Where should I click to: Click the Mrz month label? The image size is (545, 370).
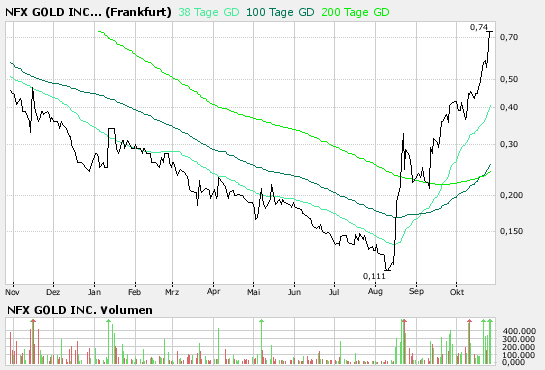tap(172, 292)
